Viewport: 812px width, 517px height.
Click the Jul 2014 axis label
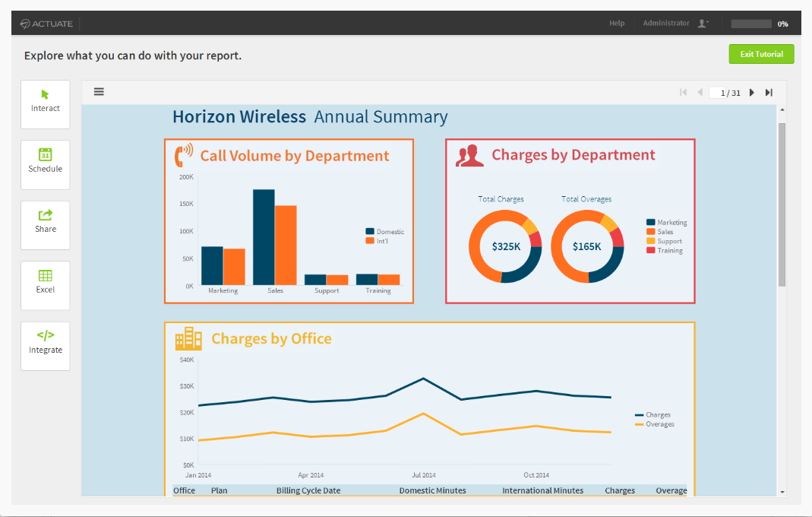click(424, 475)
